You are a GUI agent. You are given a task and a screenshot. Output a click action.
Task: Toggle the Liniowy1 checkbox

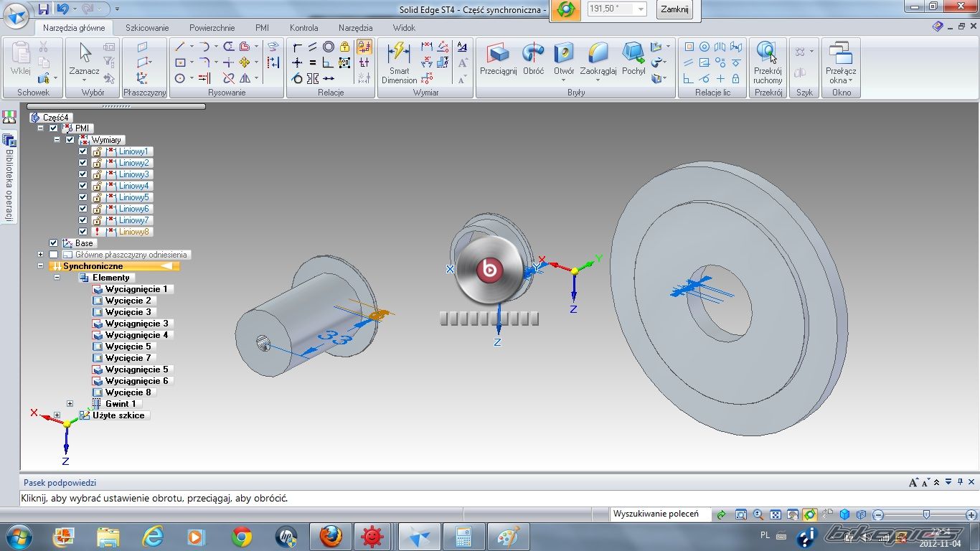83,151
